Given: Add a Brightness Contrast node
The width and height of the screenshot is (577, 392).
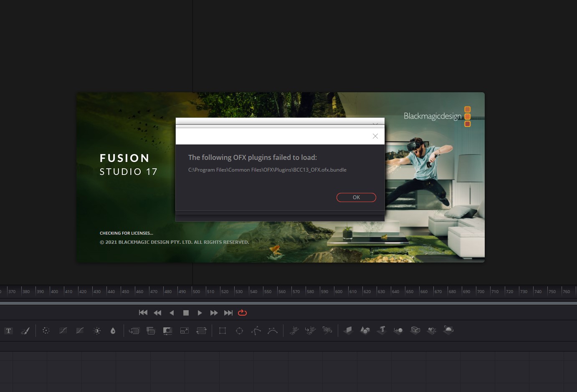Looking at the screenshot, I should tap(97, 331).
